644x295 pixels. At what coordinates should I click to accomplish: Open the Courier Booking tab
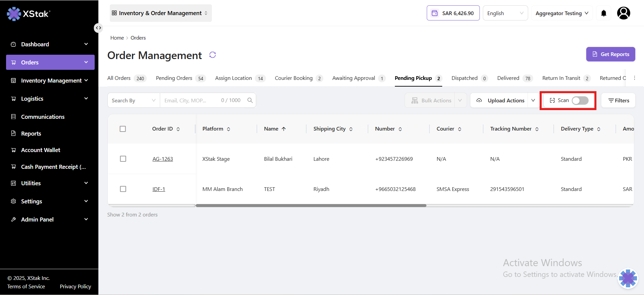[x=293, y=78]
